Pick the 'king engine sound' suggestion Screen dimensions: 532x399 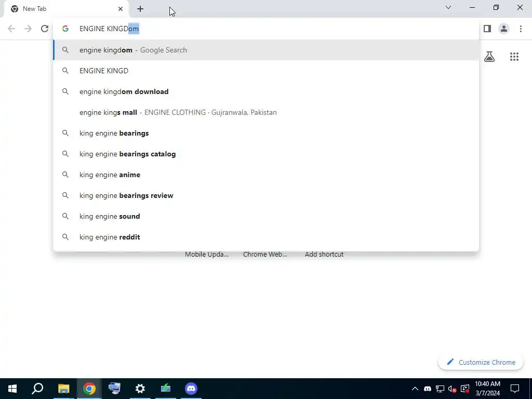pos(266,216)
